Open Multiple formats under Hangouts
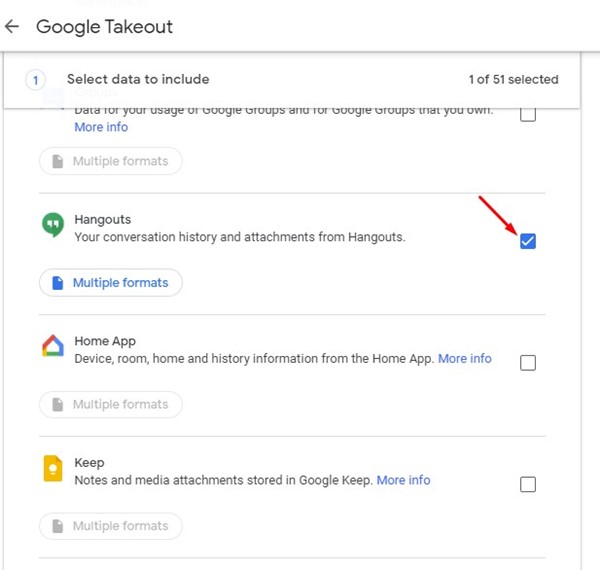 tap(111, 283)
